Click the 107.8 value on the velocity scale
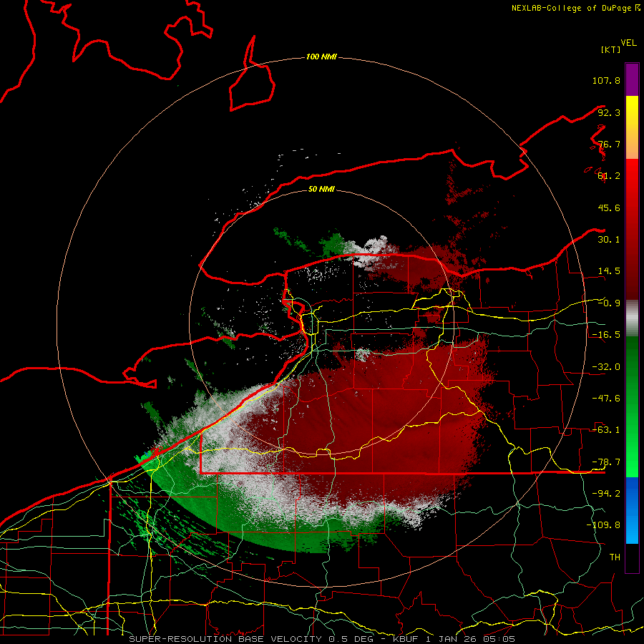The image size is (644, 644). (x=606, y=80)
